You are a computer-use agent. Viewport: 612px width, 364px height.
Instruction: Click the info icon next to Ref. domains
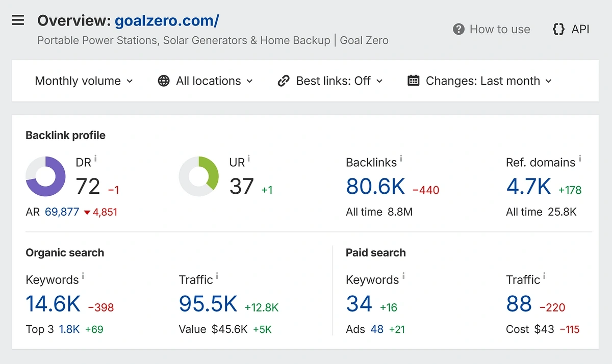[x=580, y=159]
